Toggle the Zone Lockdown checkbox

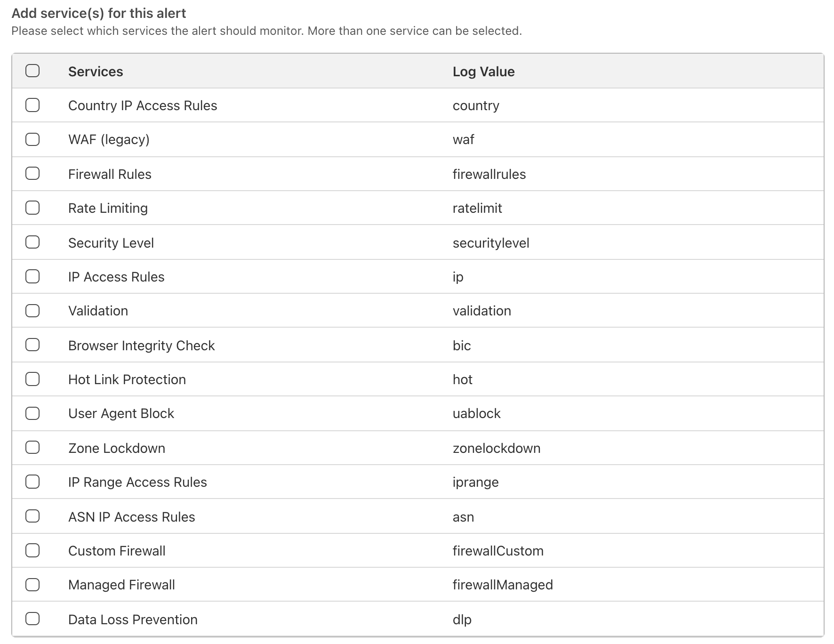click(x=32, y=448)
